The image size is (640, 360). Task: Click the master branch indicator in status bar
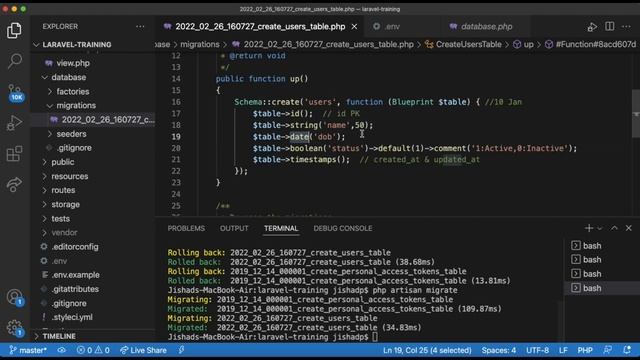coord(28,350)
